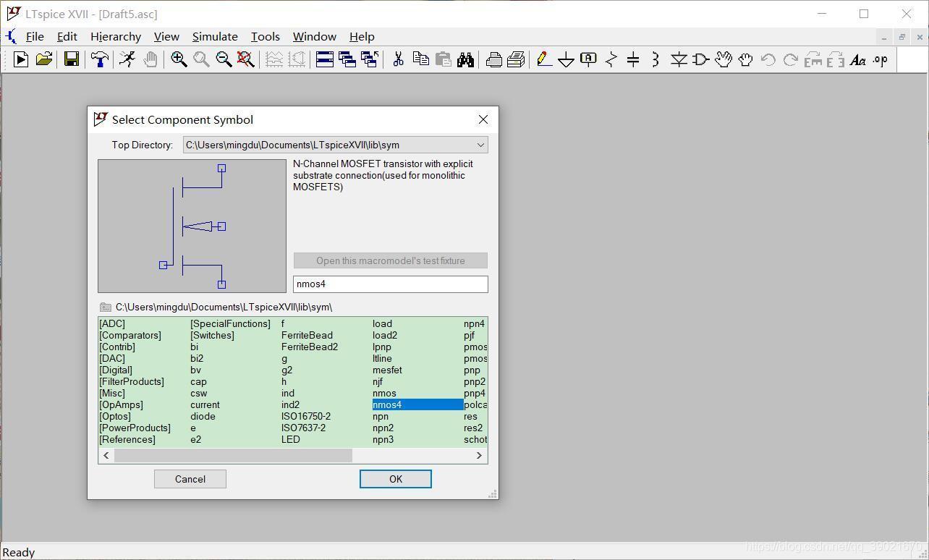Screen dimensions: 929x560
Task: Select the 'load2' component in list
Action: [x=385, y=335]
